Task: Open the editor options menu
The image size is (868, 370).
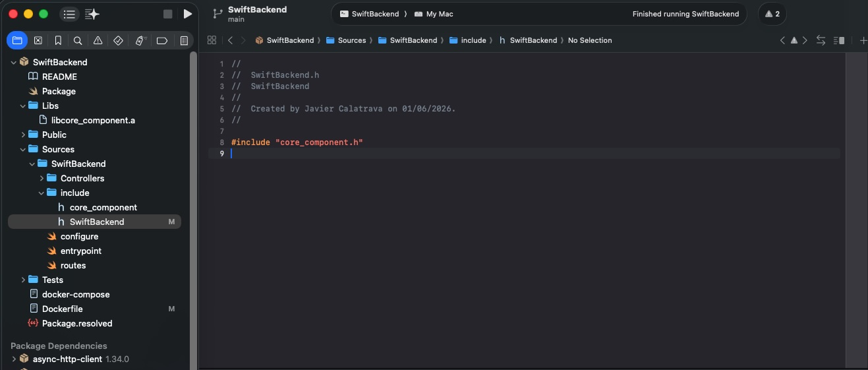Action: click(x=839, y=40)
